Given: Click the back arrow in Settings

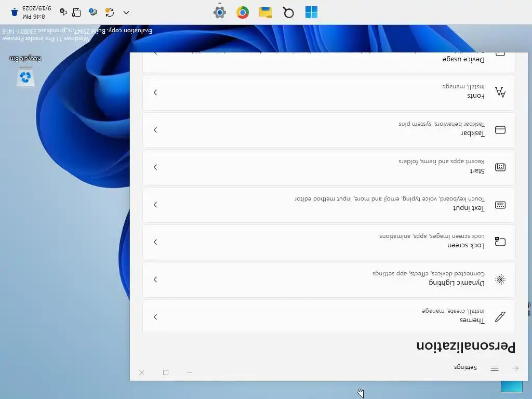Looking at the screenshot, I should (x=515, y=368).
